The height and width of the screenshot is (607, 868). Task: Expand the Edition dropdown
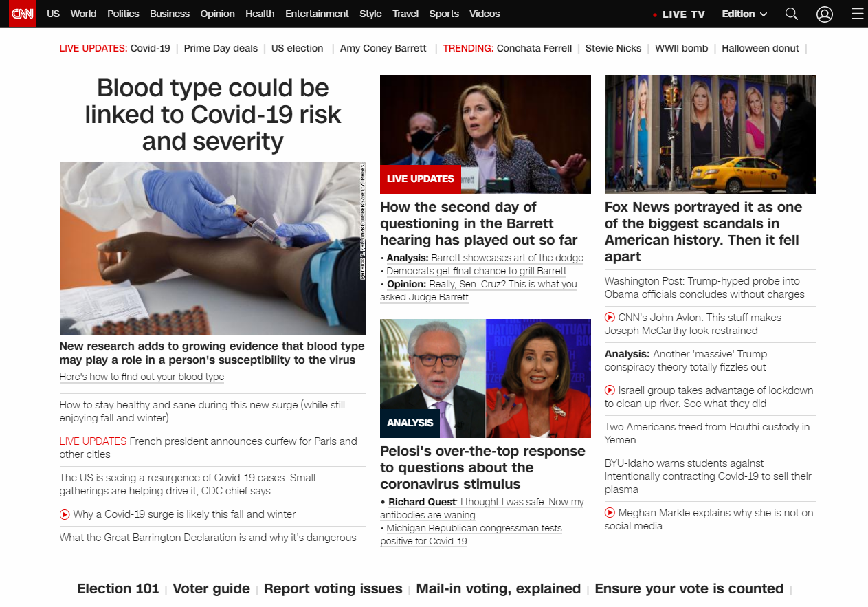coord(744,14)
